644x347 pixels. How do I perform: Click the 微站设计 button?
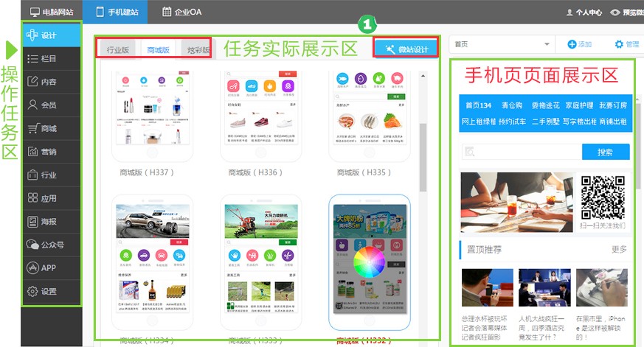click(x=406, y=49)
